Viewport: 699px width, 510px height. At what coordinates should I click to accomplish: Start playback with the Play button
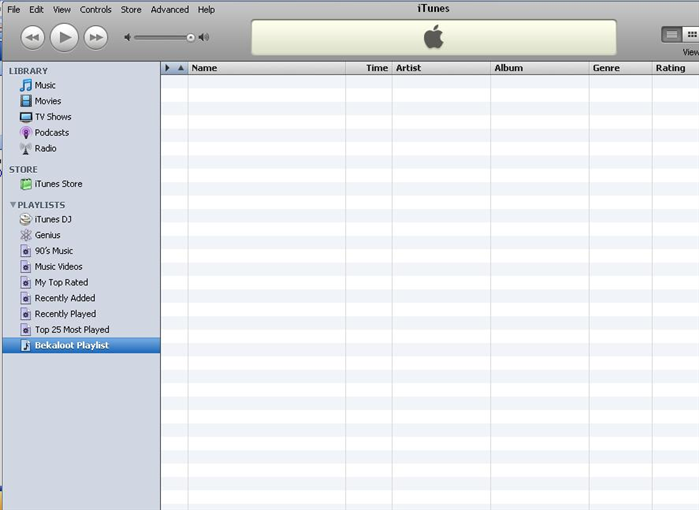tap(64, 37)
